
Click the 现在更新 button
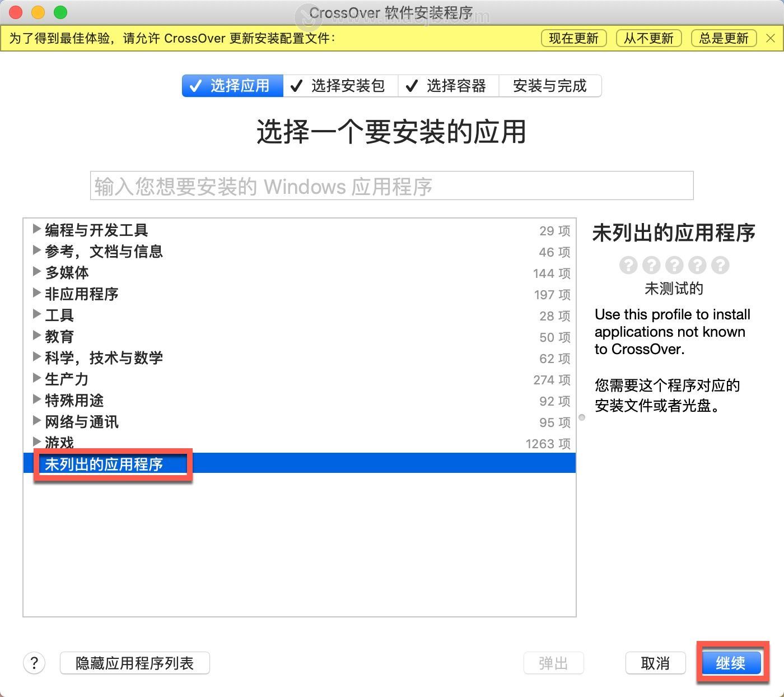point(574,38)
